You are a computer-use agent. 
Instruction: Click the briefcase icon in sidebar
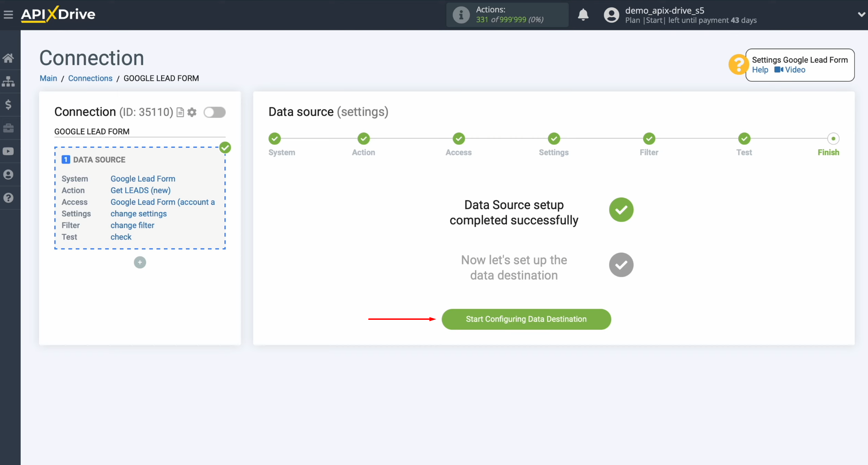coord(9,128)
